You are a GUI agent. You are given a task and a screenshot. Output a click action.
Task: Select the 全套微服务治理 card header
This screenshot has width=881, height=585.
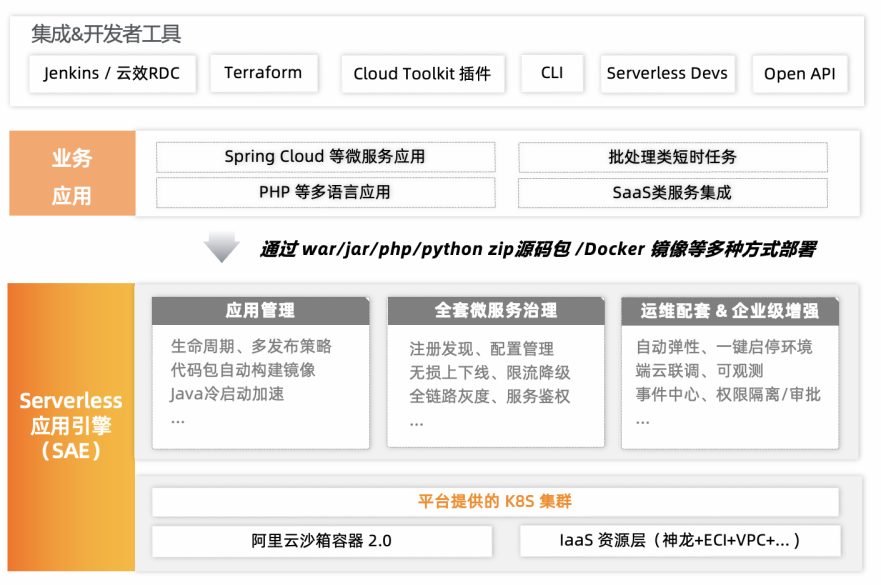tap(496, 311)
